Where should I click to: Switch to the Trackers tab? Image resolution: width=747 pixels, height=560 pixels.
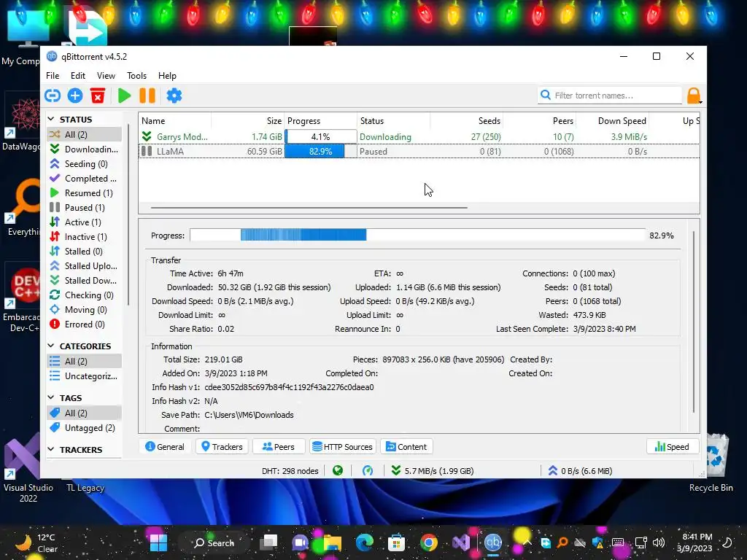222,447
